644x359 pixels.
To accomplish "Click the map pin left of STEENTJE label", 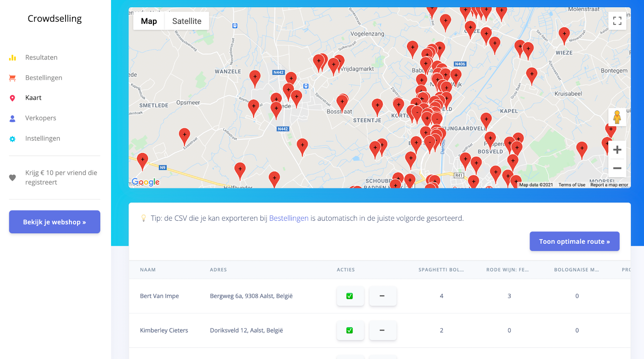I will point(342,104).
